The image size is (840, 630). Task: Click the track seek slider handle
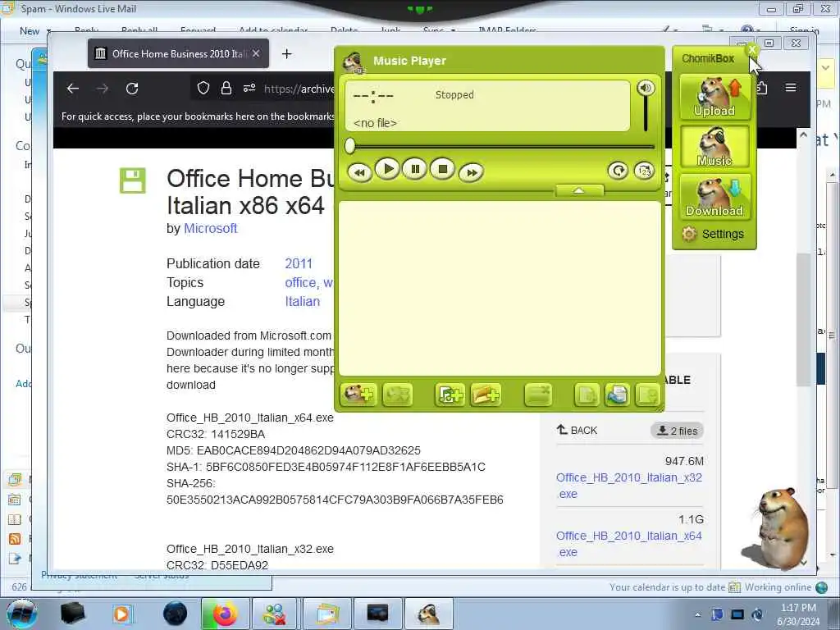click(349, 146)
